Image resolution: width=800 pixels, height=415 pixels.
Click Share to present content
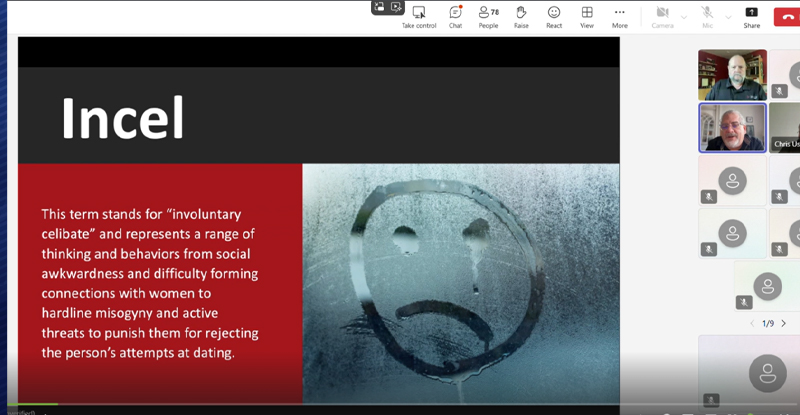752,17
